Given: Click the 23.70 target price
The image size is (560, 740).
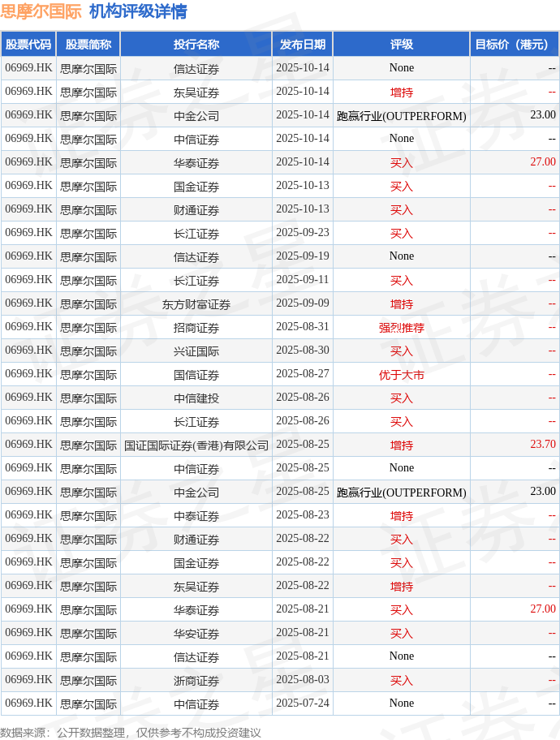Looking at the screenshot, I should tap(542, 444).
